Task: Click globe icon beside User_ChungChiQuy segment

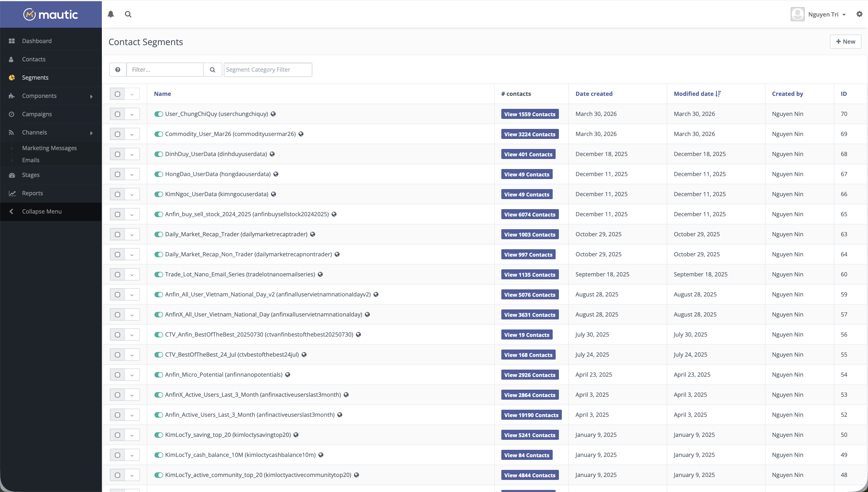Action: (273, 114)
